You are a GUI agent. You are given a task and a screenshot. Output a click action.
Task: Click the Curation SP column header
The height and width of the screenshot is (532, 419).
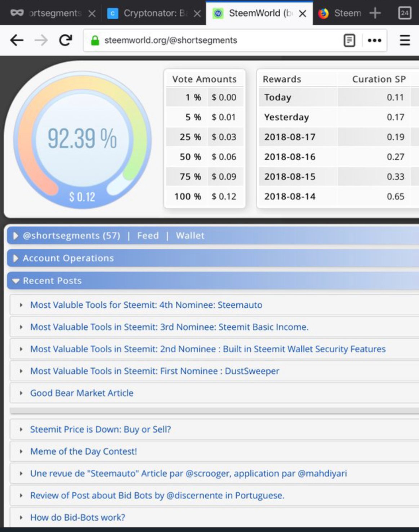(379, 79)
